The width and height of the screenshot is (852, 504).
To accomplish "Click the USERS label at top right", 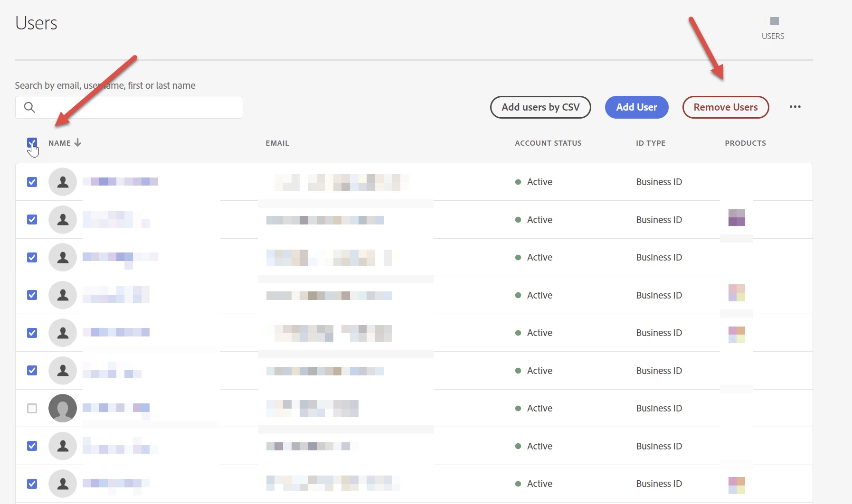I will (x=773, y=36).
